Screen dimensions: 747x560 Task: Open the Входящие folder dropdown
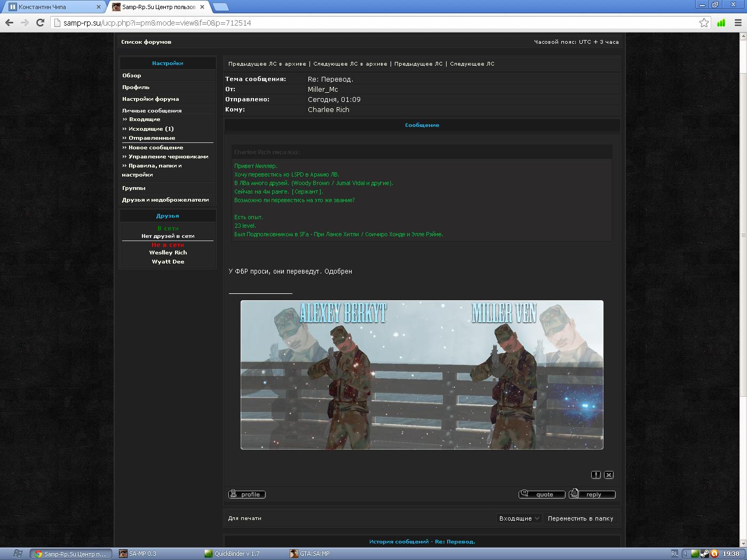tap(520, 518)
